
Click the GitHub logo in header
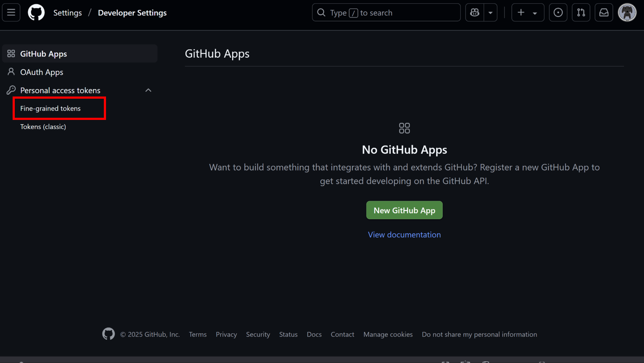36,13
